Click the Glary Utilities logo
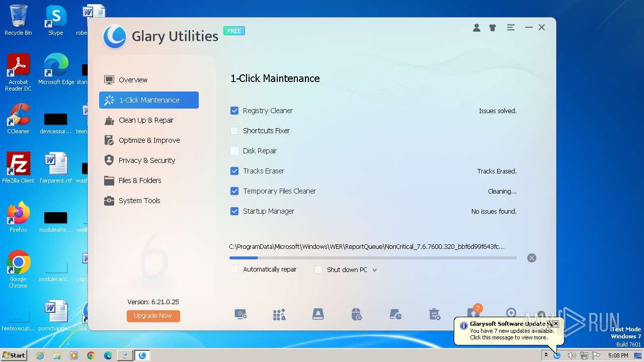 (x=114, y=36)
